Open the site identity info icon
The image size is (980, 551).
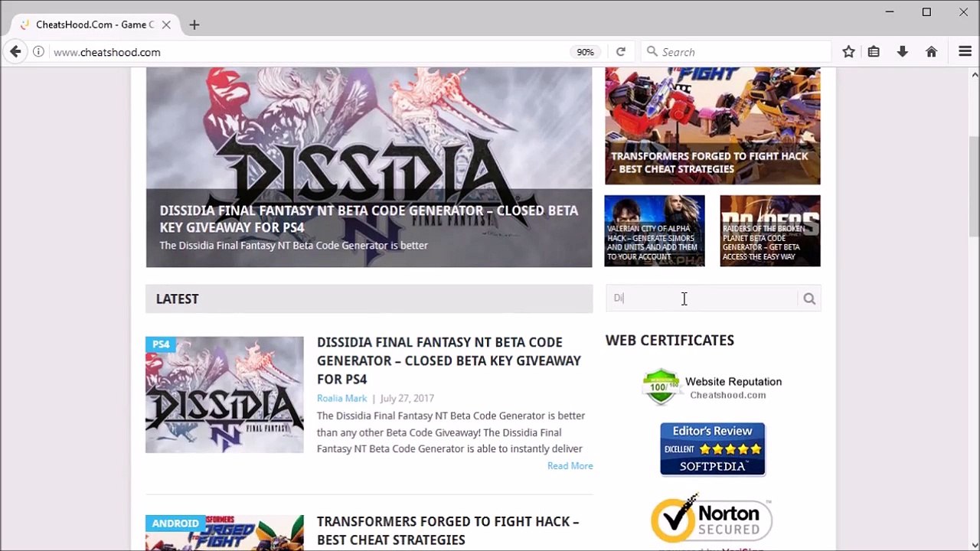pos(38,52)
